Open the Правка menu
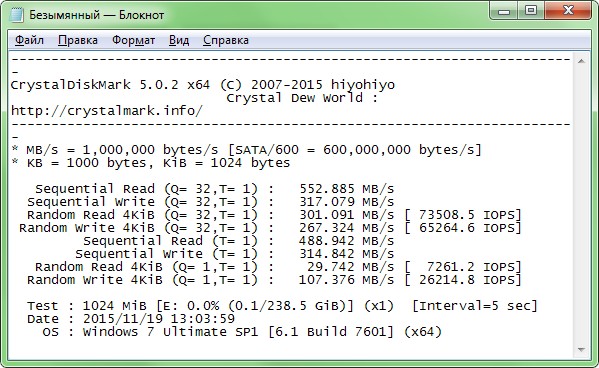This screenshot has height=368, width=599. point(78,40)
